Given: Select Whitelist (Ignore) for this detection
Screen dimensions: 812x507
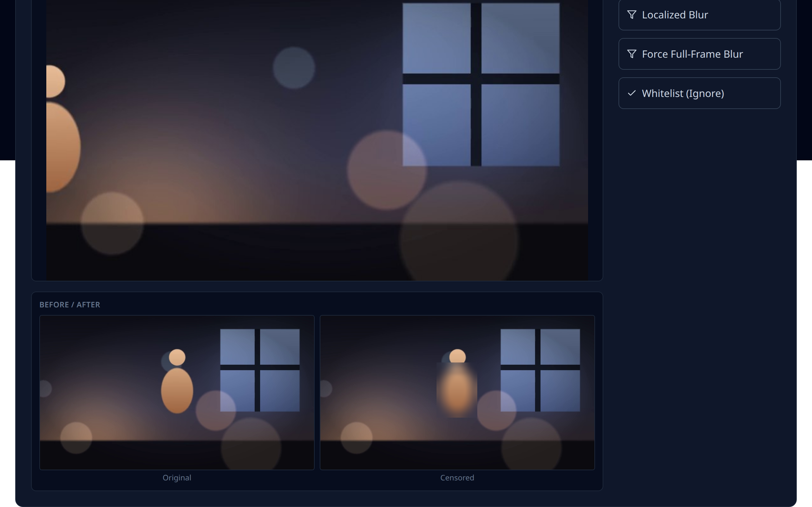Looking at the screenshot, I should pos(699,93).
